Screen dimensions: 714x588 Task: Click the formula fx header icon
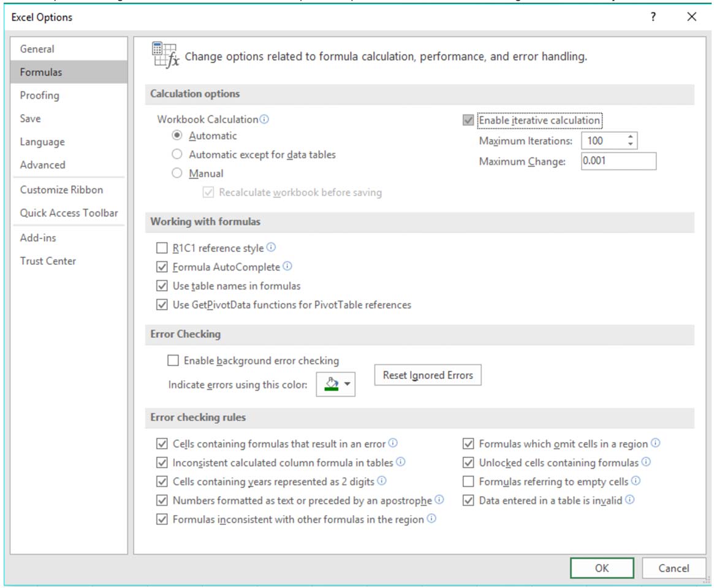click(165, 55)
